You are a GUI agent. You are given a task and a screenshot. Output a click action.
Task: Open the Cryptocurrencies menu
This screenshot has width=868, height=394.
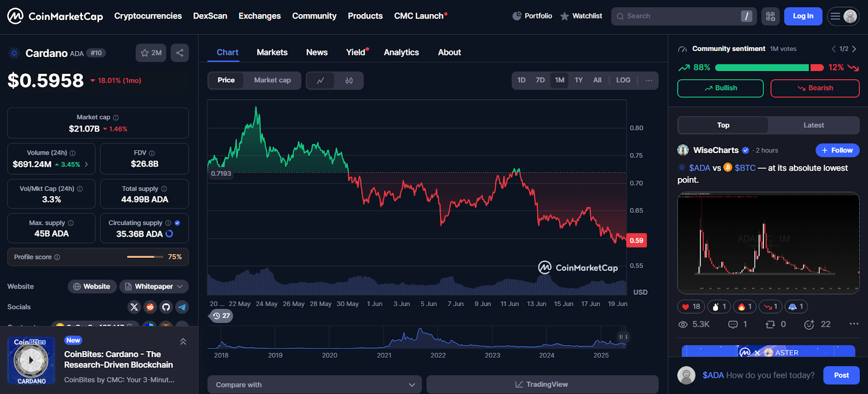coord(148,16)
